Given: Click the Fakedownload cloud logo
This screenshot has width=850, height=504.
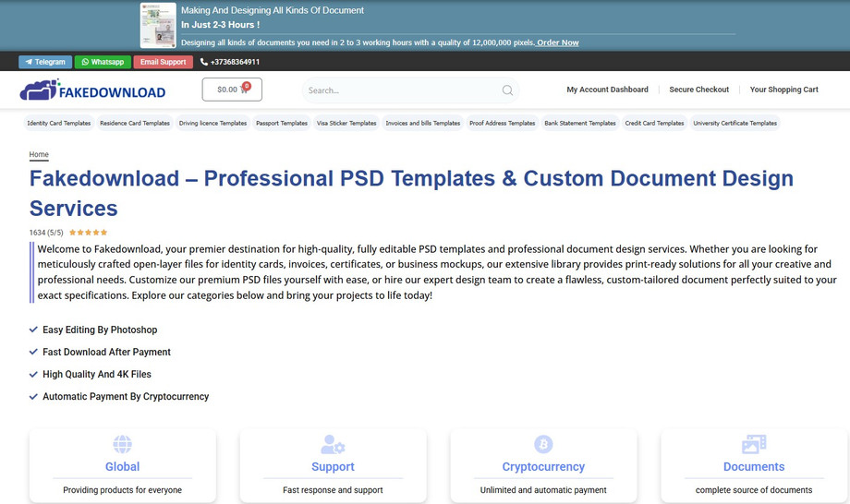Looking at the screenshot, I should 92,90.
